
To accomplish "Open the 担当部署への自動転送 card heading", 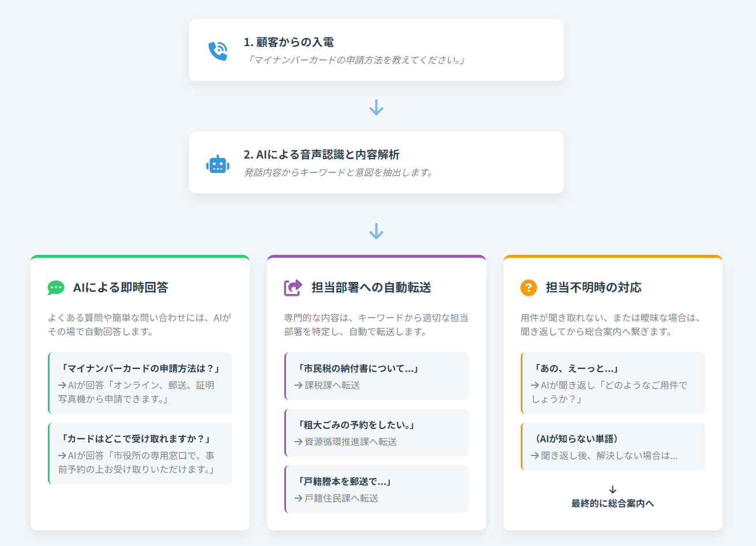I will 371,288.
